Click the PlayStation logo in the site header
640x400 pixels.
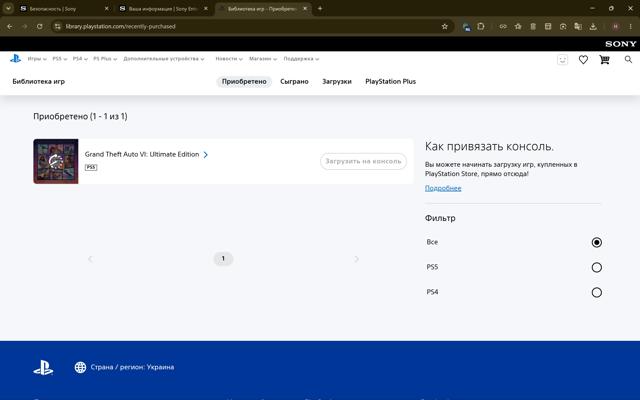[x=16, y=59]
